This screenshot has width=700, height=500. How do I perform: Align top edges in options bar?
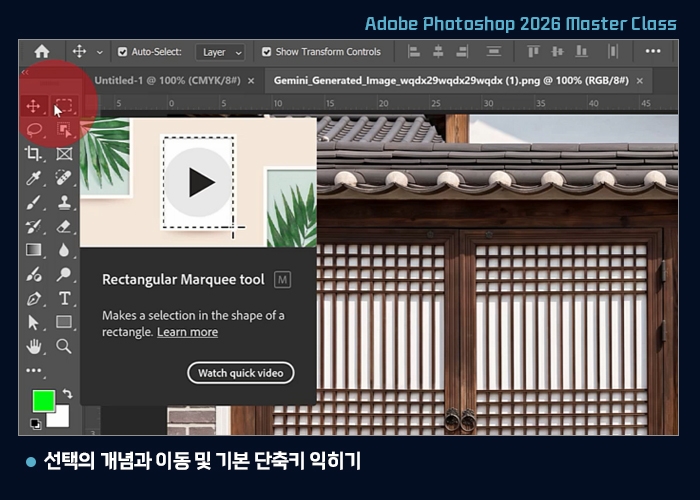click(533, 52)
